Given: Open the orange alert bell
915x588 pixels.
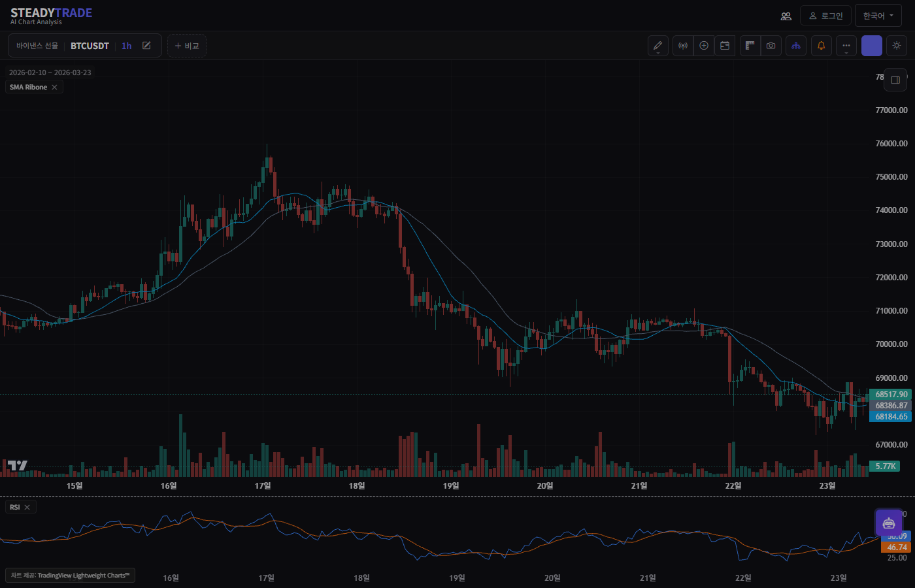Looking at the screenshot, I should pos(822,46).
